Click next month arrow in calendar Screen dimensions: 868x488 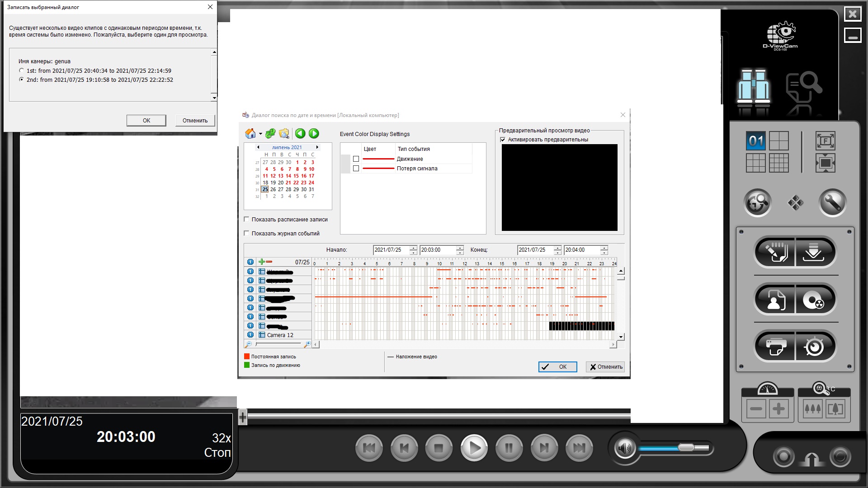click(x=317, y=147)
